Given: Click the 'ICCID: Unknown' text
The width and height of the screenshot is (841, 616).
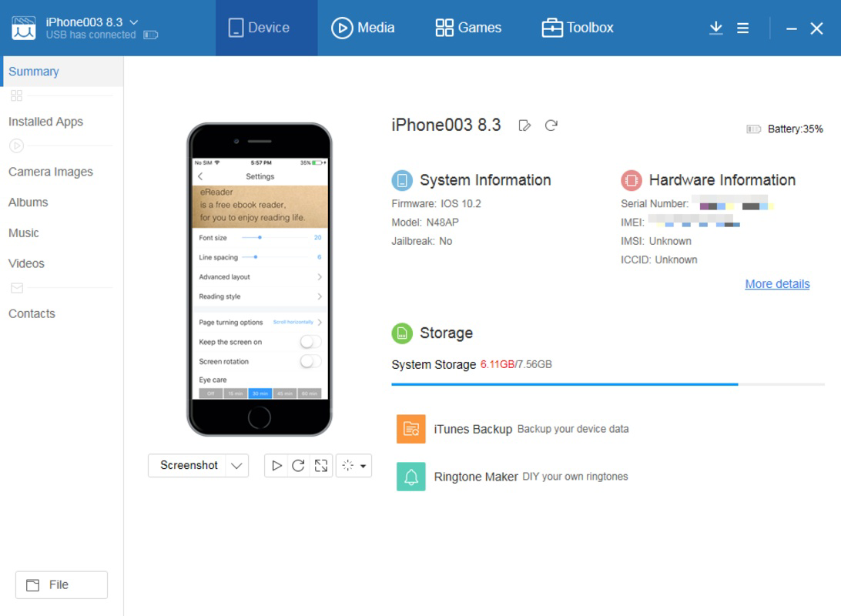Looking at the screenshot, I should click(659, 260).
